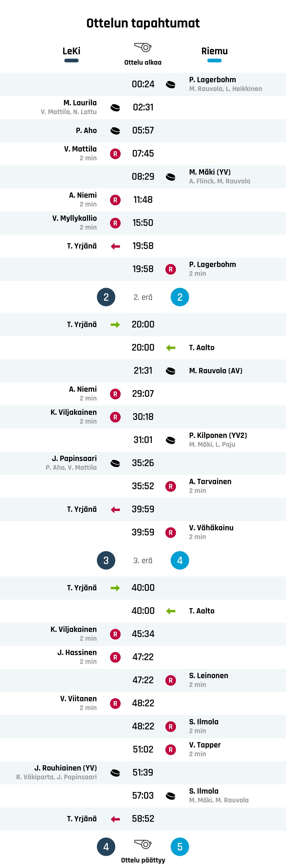Click the 3. erä period label
The image size is (286, 868).
[143, 560]
